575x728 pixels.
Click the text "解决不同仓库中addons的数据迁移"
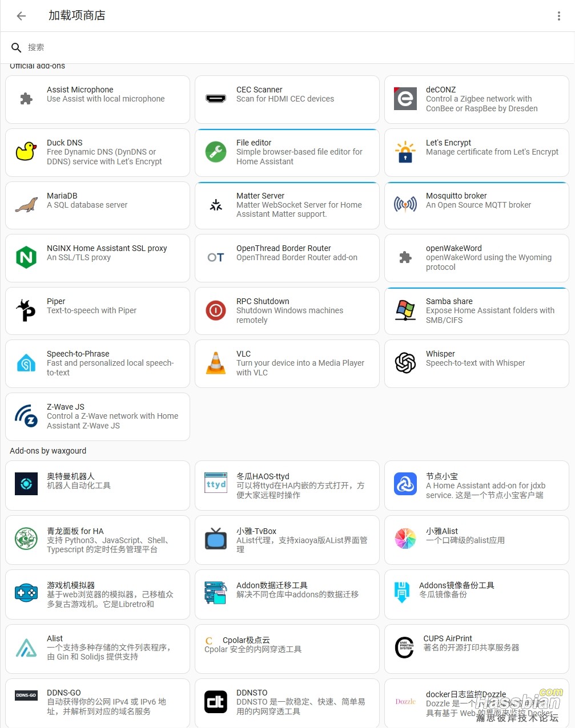click(297, 594)
